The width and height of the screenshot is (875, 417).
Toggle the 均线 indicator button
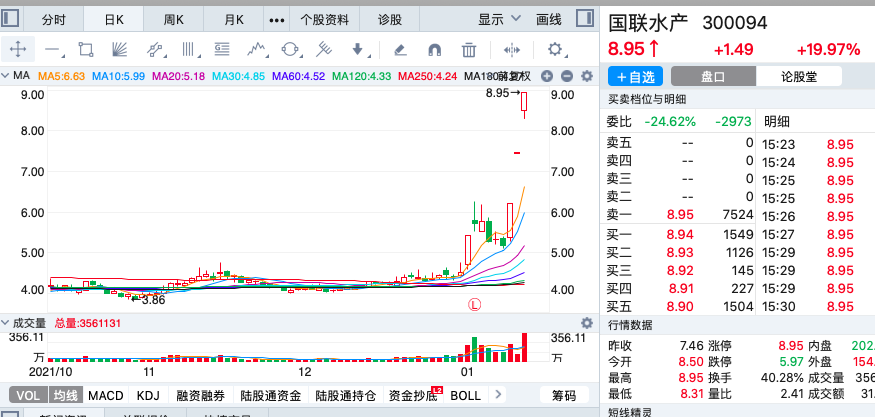pyautogui.click(x=65, y=396)
